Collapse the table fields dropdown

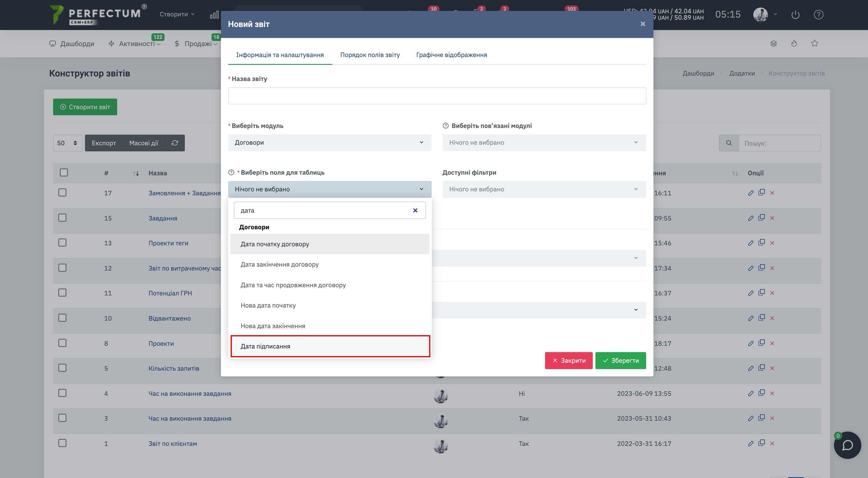[x=330, y=190]
